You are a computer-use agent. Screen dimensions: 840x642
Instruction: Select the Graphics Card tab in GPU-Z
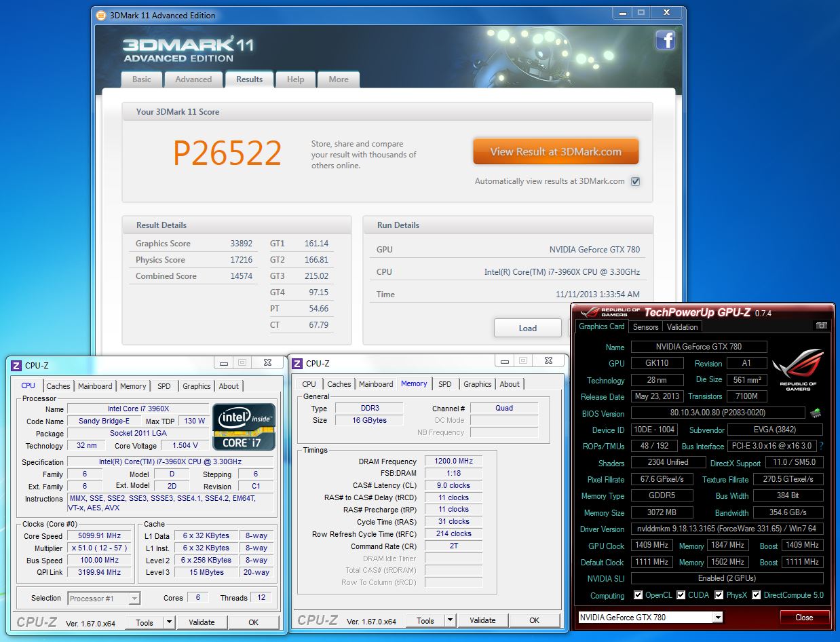[602, 326]
